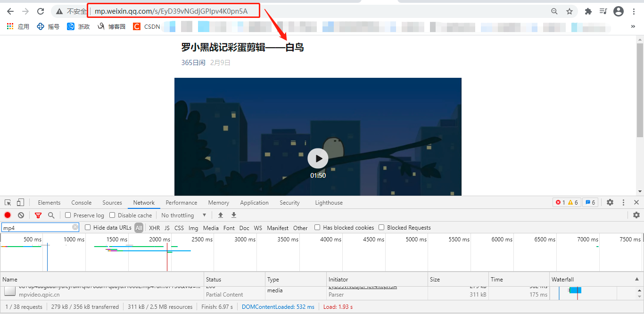Open Network settings gear icon

pyautogui.click(x=636, y=215)
